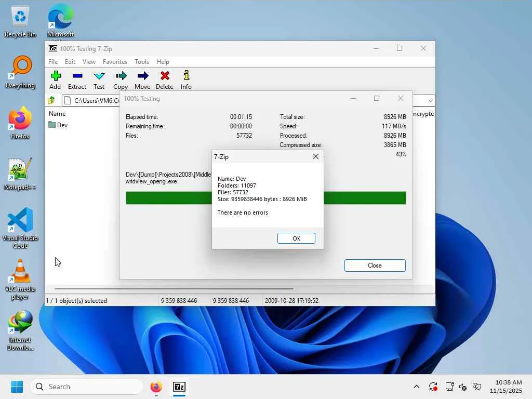The image size is (532, 399).
Task: Show hidden tray icons chevron
Action: (417, 387)
